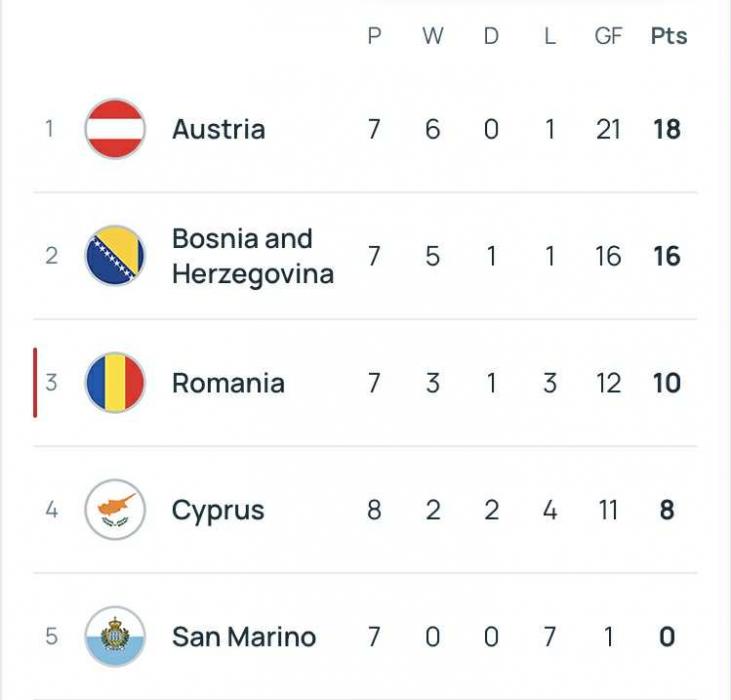Click the Austria flag icon

click(x=115, y=129)
